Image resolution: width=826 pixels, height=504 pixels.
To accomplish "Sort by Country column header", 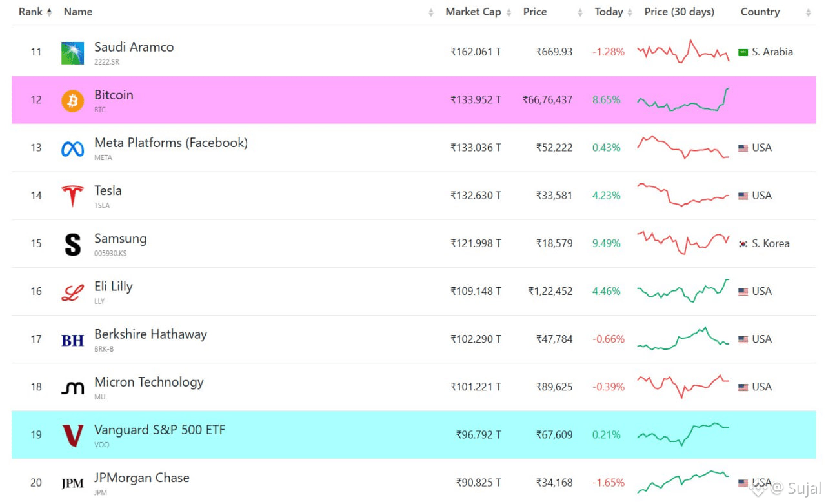I will click(x=760, y=12).
